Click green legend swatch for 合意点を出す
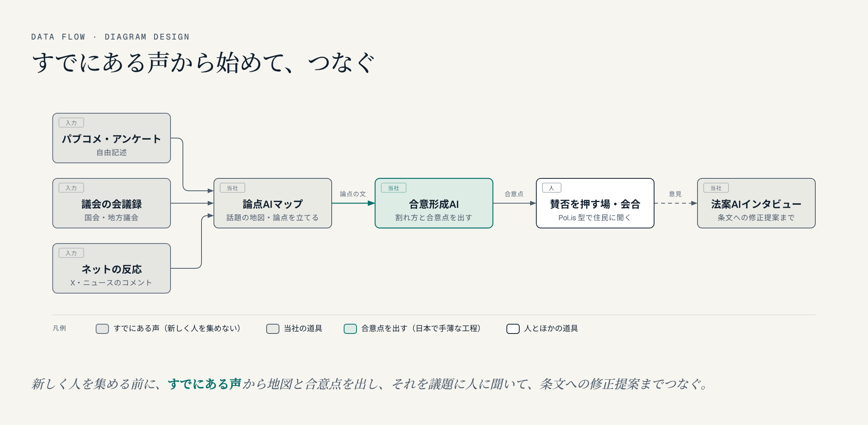The width and height of the screenshot is (868, 425). 350,329
